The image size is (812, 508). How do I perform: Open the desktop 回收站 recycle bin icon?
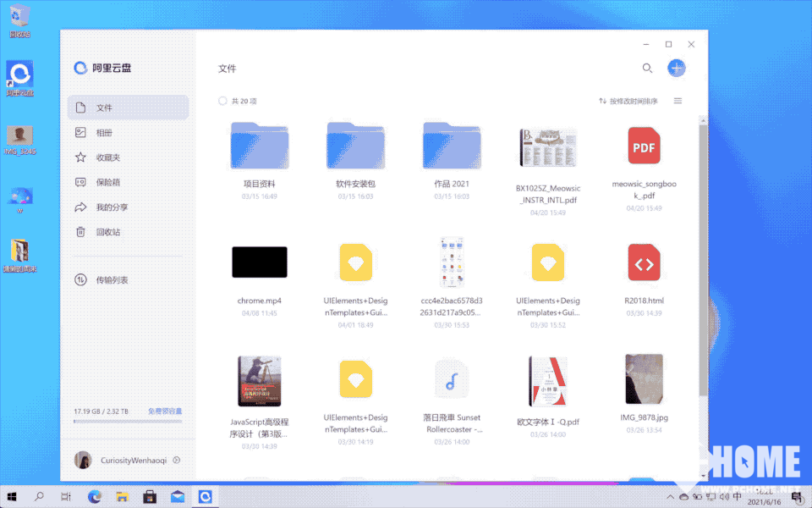[19, 20]
